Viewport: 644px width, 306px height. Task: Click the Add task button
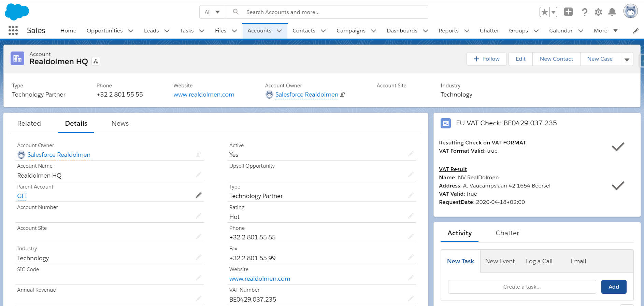click(614, 287)
